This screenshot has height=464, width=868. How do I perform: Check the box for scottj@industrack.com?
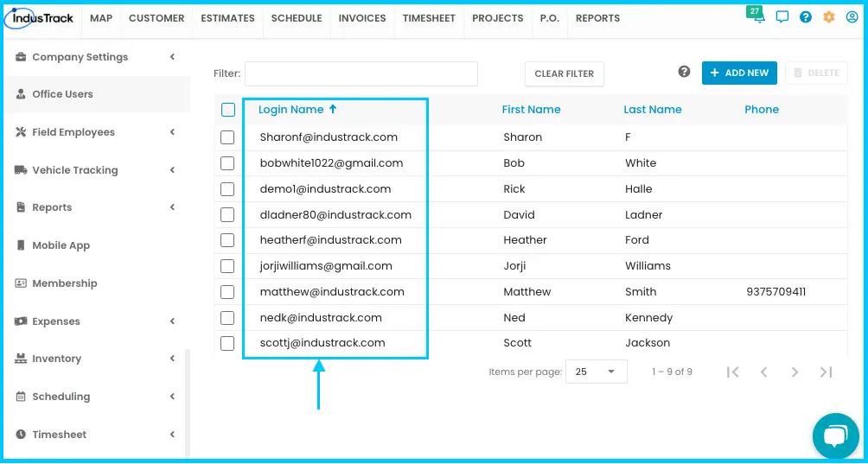(227, 343)
